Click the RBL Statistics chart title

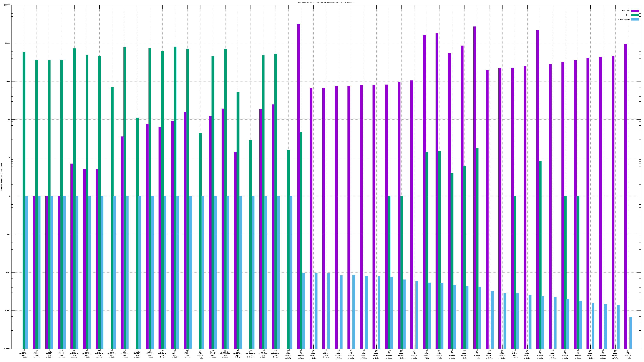[326, 2]
